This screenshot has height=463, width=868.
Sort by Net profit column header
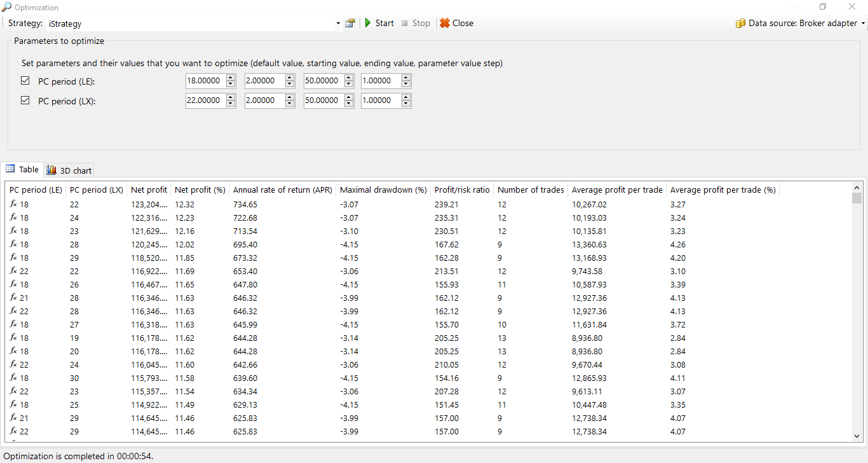[x=149, y=190]
